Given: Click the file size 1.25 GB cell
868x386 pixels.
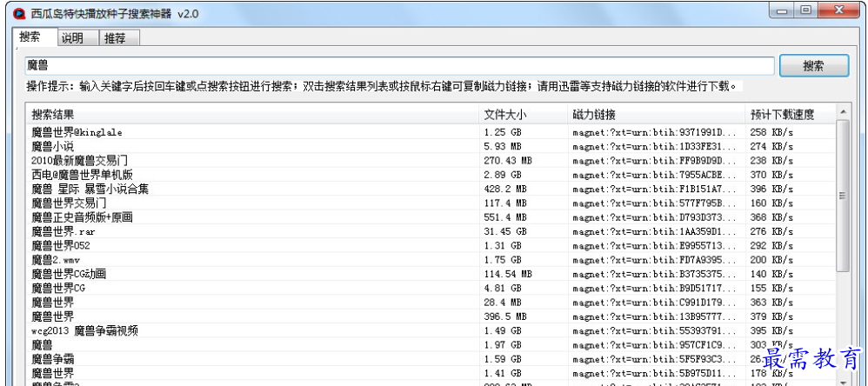Looking at the screenshot, I should click(x=503, y=132).
